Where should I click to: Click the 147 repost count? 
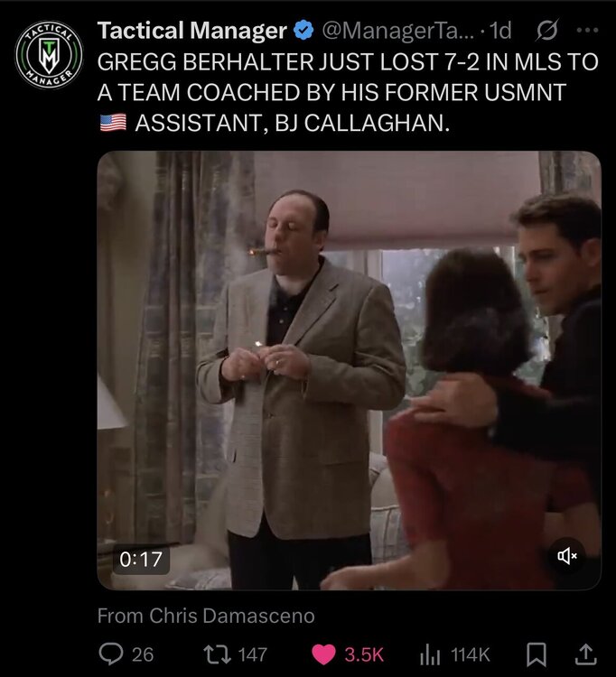tap(253, 654)
